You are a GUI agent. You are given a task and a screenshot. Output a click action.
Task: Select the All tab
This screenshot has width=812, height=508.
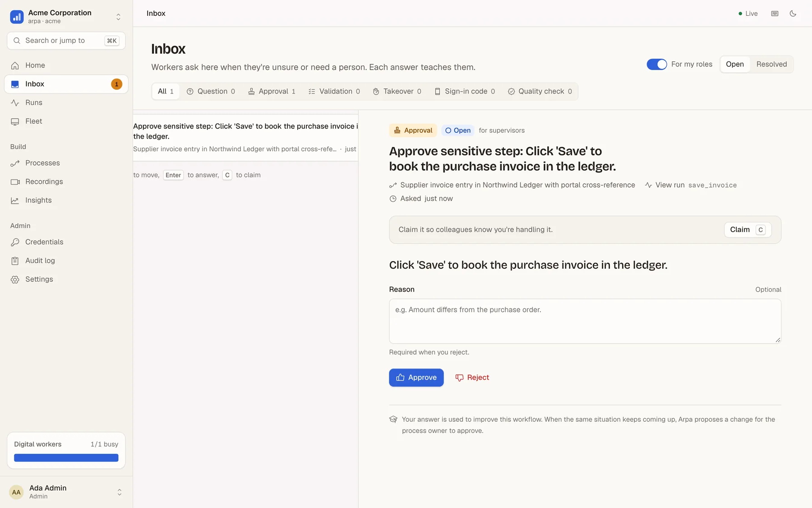pyautogui.click(x=166, y=92)
